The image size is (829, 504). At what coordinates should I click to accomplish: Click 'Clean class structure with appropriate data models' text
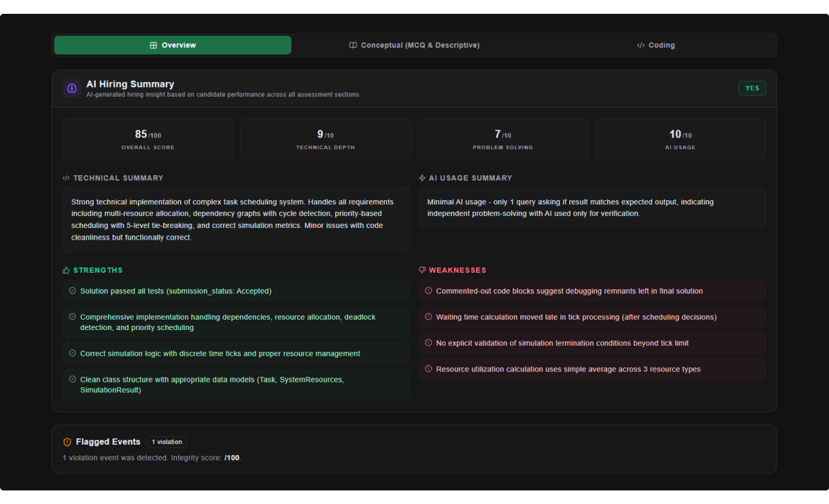(212, 385)
